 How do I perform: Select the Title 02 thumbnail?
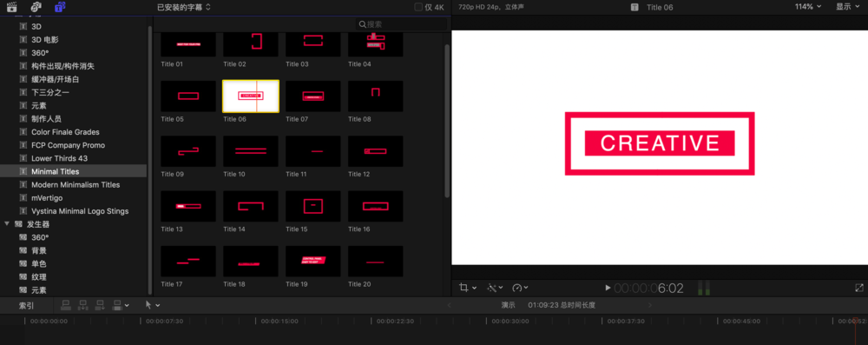click(251, 44)
